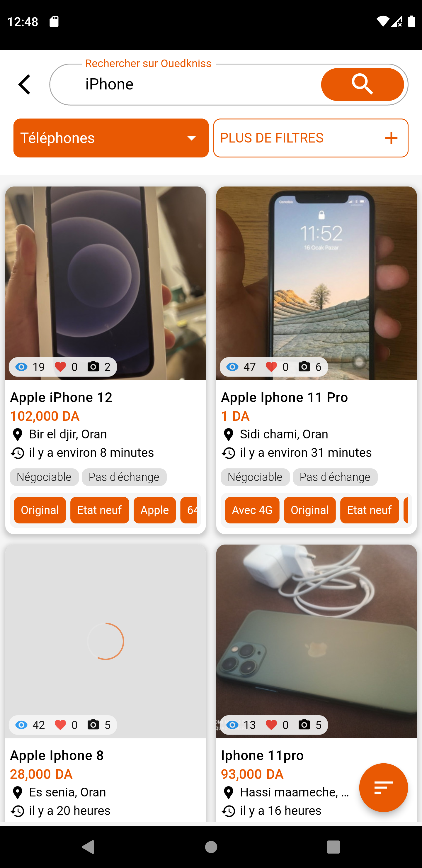
Task: Open the floating sort filter button
Action: click(x=383, y=787)
